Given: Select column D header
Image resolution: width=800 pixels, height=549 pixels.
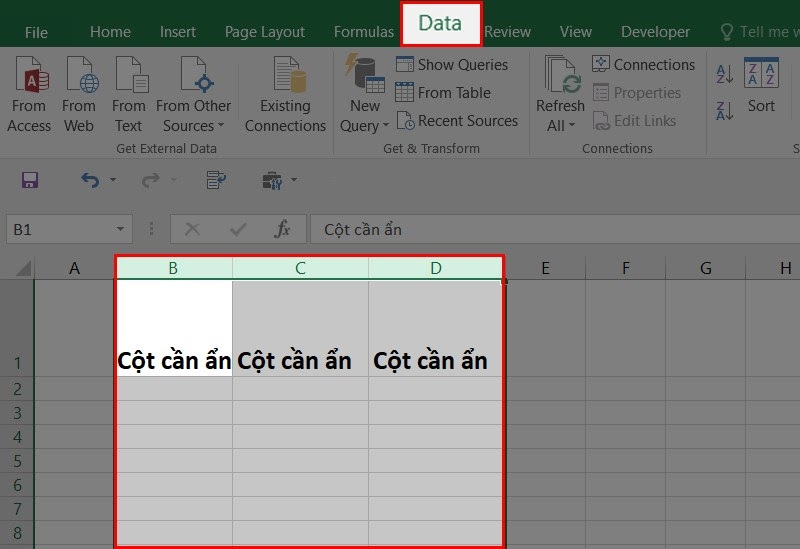Looking at the screenshot, I should coord(436,268).
